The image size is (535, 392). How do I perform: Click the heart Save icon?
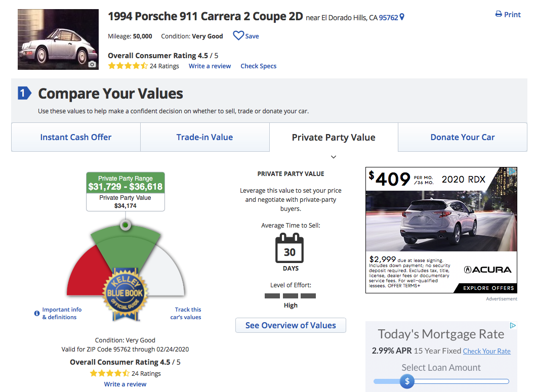[x=238, y=36]
